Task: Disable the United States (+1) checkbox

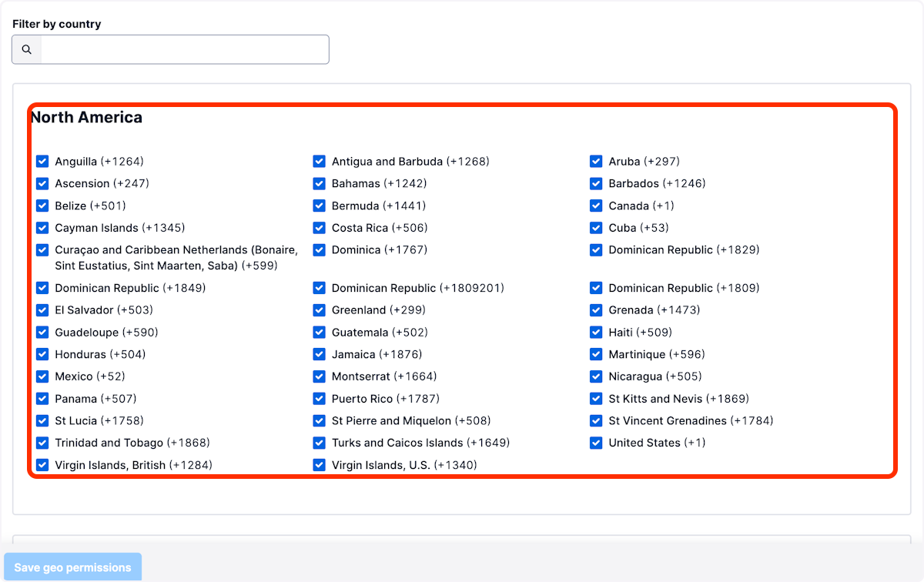Action: [x=596, y=443]
